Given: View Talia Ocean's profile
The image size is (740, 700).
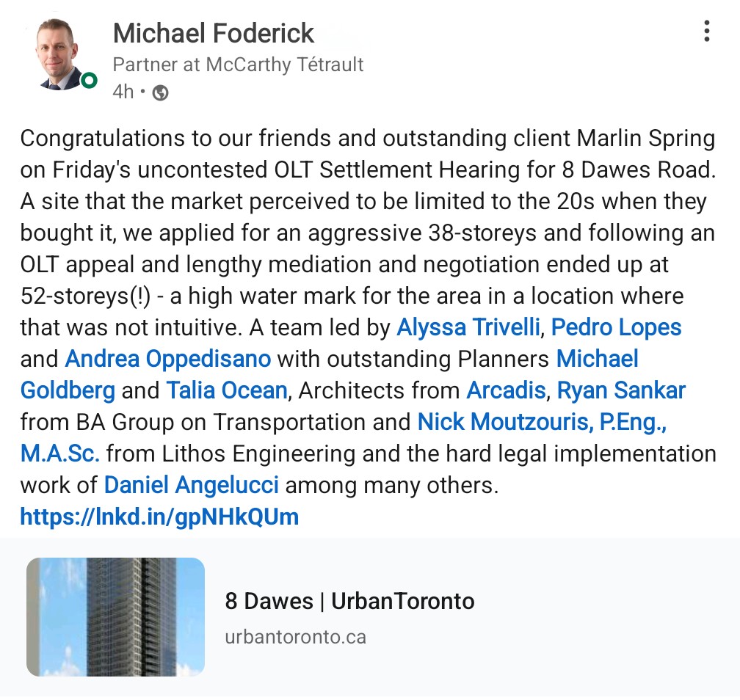Looking at the screenshot, I should click(x=226, y=390).
